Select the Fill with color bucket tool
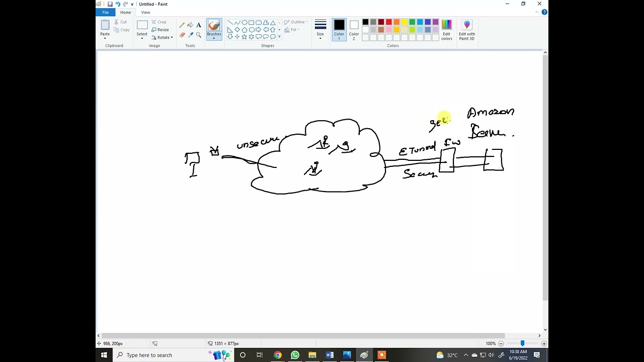 tap(190, 25)
